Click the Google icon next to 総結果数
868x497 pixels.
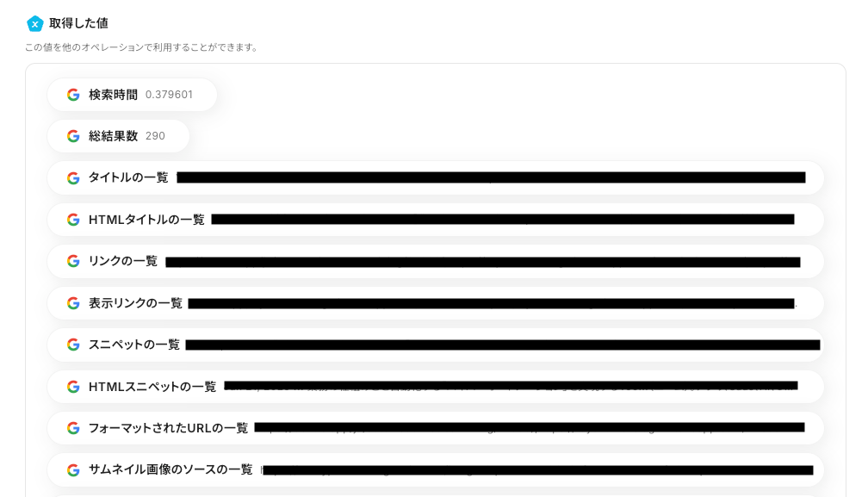pyautogui.click(x=73, y=136)
